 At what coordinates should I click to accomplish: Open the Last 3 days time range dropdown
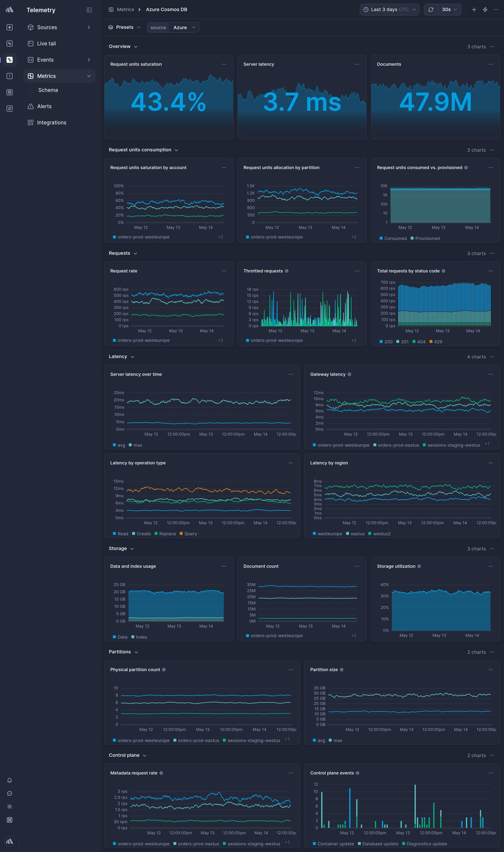pos(390,9)
